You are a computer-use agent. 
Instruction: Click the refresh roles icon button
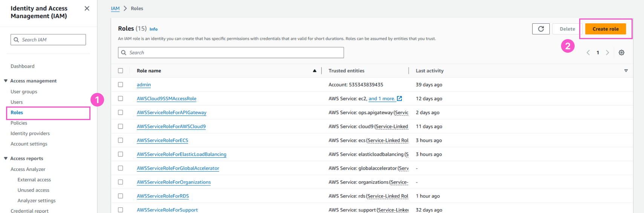pyautogui.click(x=541, y=29)
